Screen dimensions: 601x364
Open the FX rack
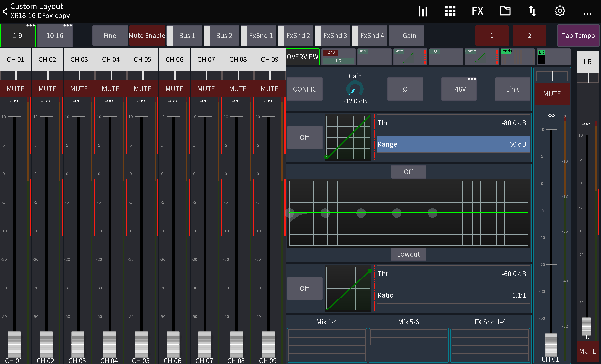(x=477, y=11)
